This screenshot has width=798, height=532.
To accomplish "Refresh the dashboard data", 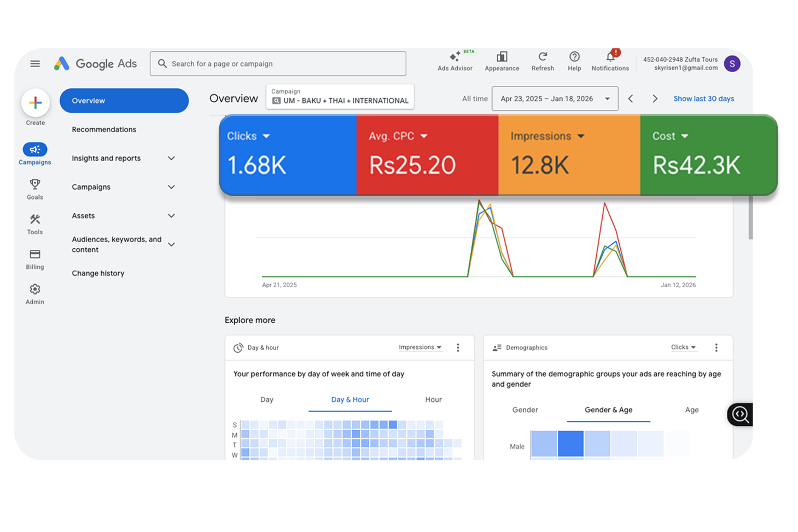I will point(542,61).
